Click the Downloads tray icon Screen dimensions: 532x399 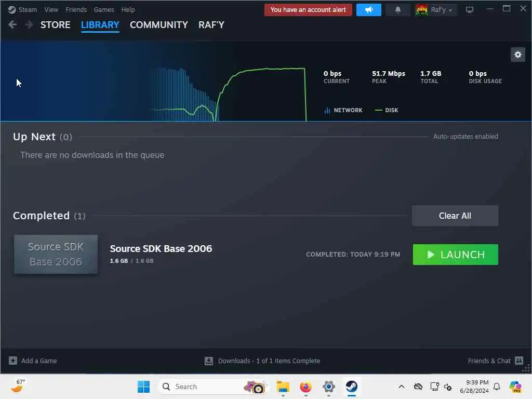209,361
